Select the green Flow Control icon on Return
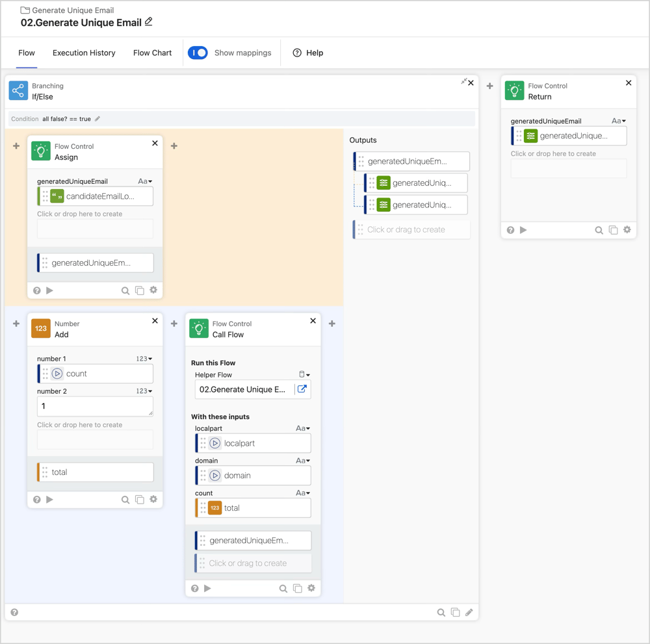The width and height of the screenshot is (650, 644). tap(515, 90)
